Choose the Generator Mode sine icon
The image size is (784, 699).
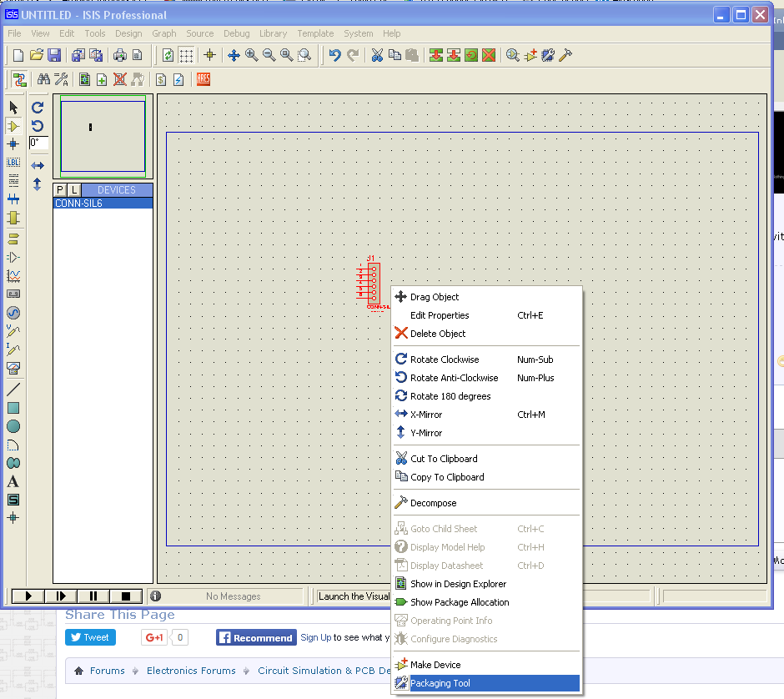coord(13,313)
